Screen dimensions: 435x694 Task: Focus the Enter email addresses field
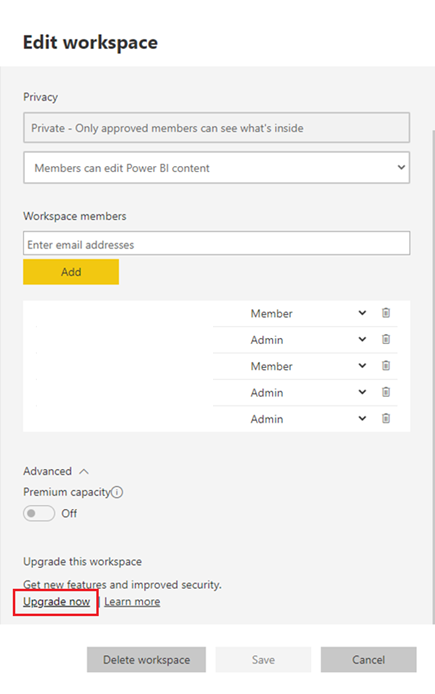tap(216, 243)
